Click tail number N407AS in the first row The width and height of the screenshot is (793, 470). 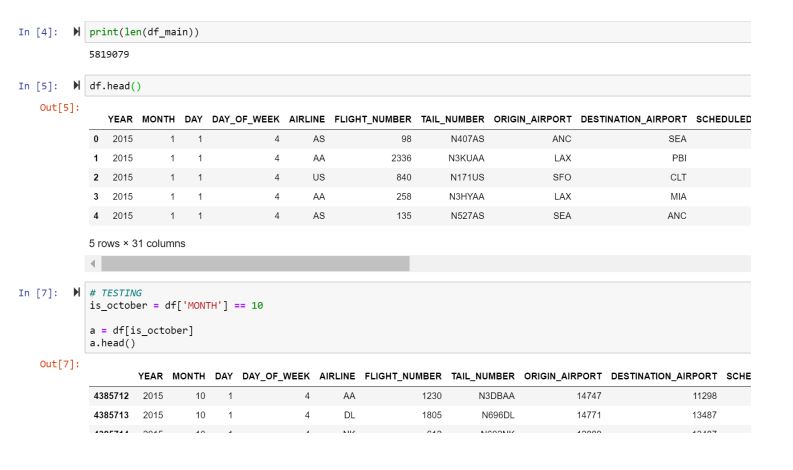[x=466, y=139]
